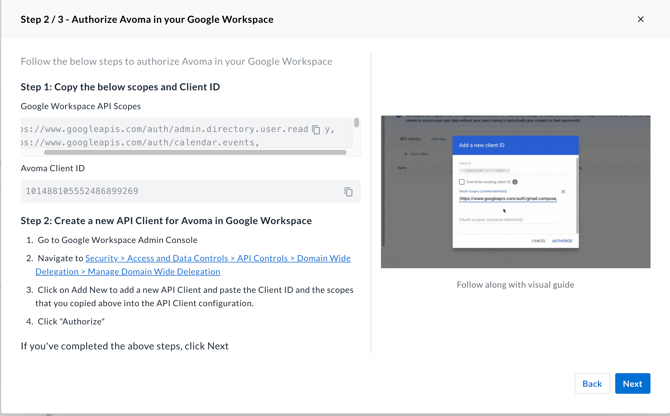Click the Avoma Client ID field
This screenshot has width=670, height=416.
pyautogui.click(x=191, y=191)
